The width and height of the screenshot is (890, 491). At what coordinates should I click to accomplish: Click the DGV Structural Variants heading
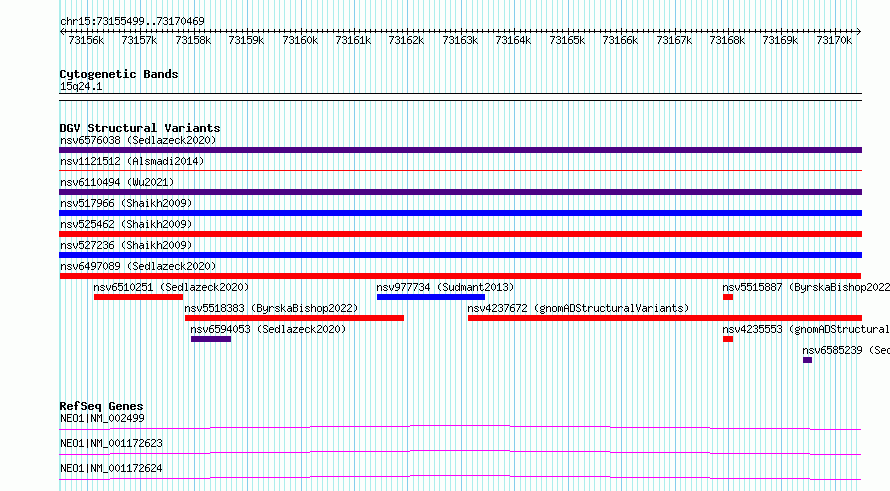(140, 128)
